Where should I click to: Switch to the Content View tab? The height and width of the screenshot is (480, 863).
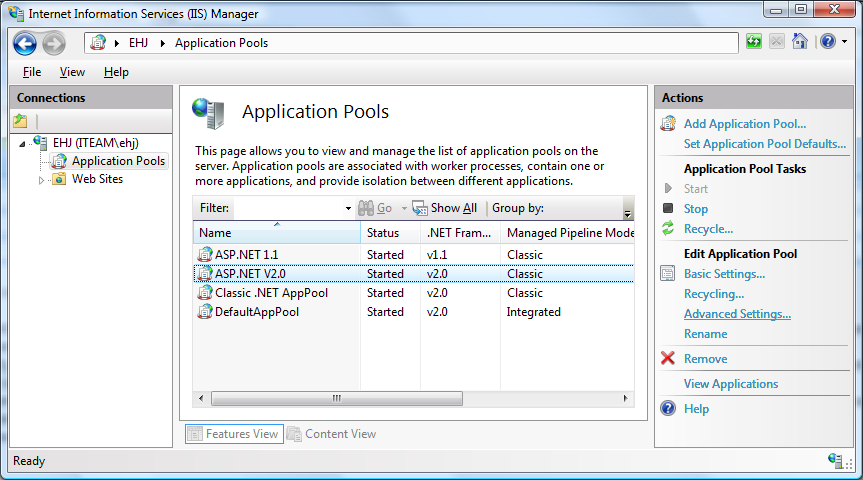332,434
